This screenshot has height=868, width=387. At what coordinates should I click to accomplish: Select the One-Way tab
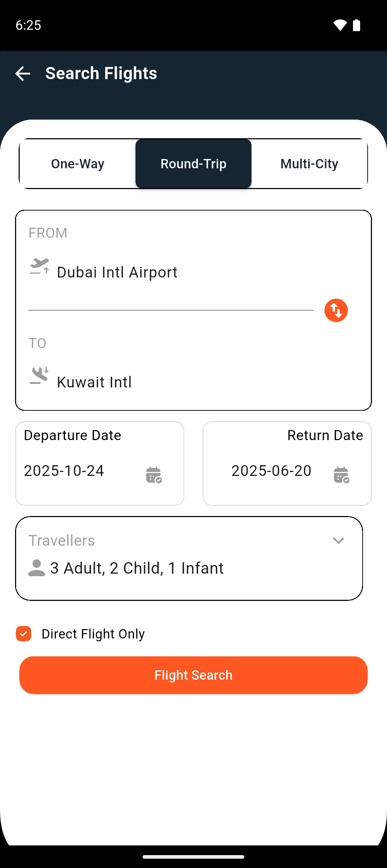(78, 164)
